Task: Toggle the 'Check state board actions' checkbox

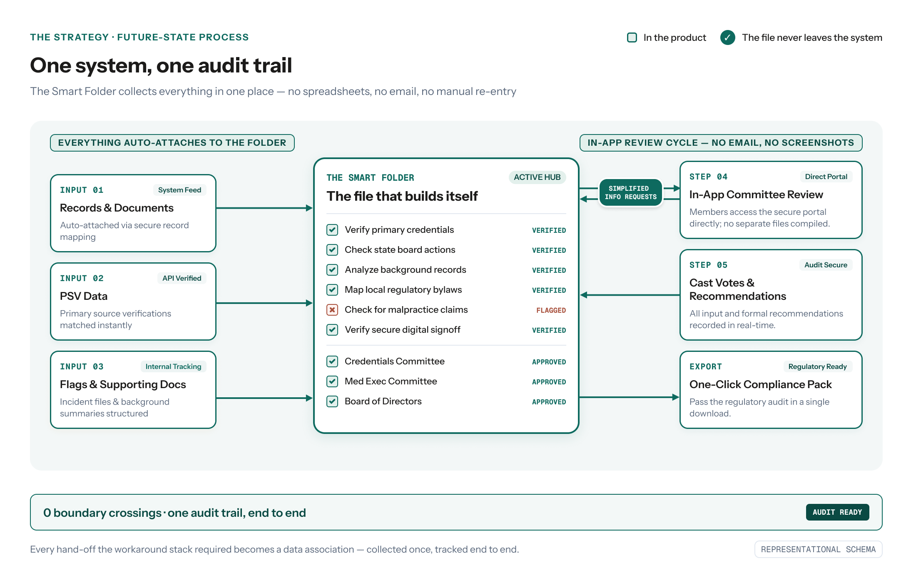Action: coord(332,250)
